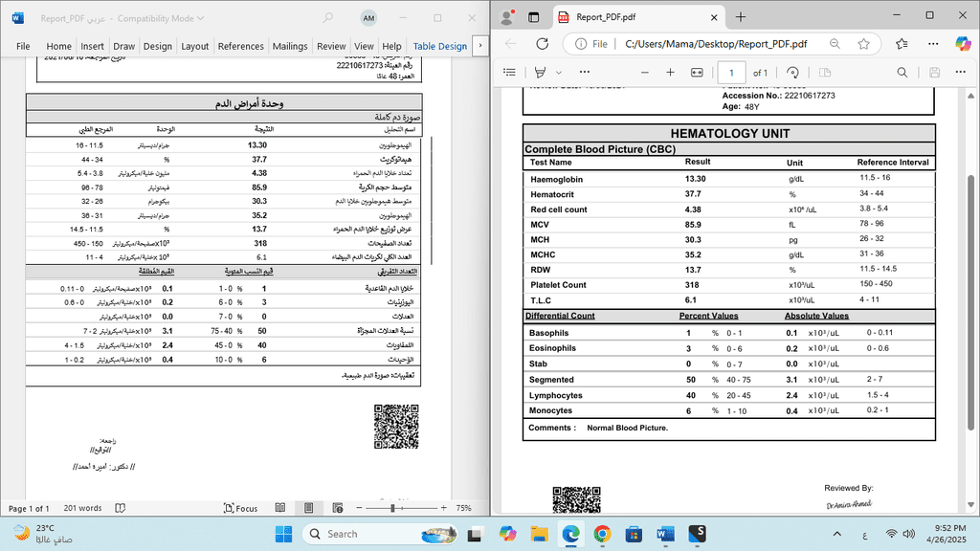The height and width of the screenshot is (551, 980).
Task: Click the QR code image in the Word document
Action: (x=396, y=427)
